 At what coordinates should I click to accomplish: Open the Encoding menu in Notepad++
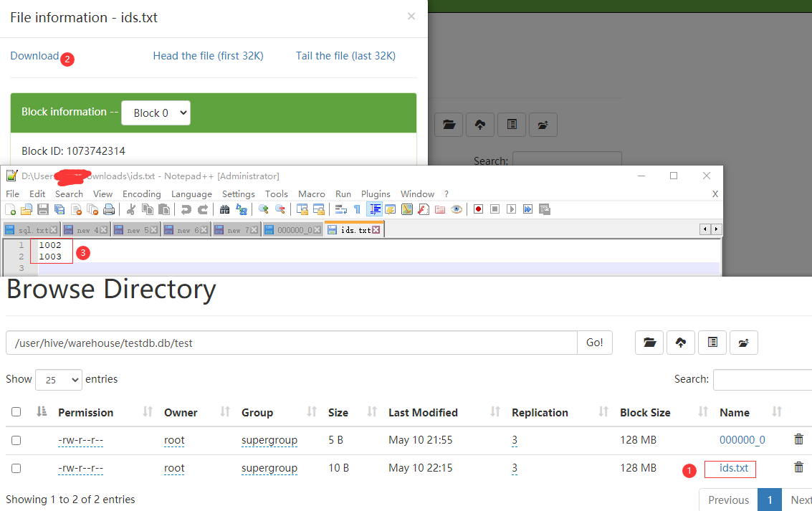[x=141, y=194]
